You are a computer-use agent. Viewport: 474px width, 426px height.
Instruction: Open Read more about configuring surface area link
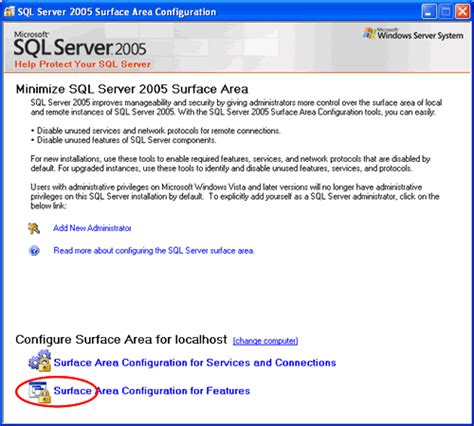(x=154, y=251)
